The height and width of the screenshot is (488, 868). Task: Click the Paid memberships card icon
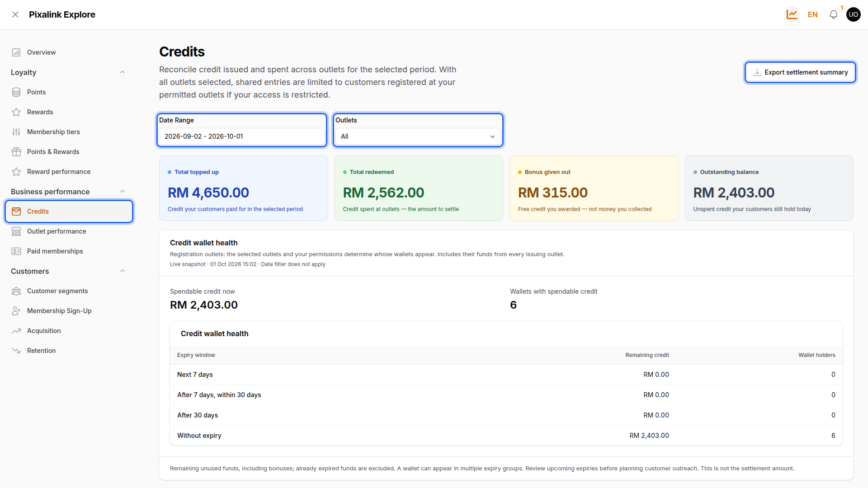(x=16, y=251)
